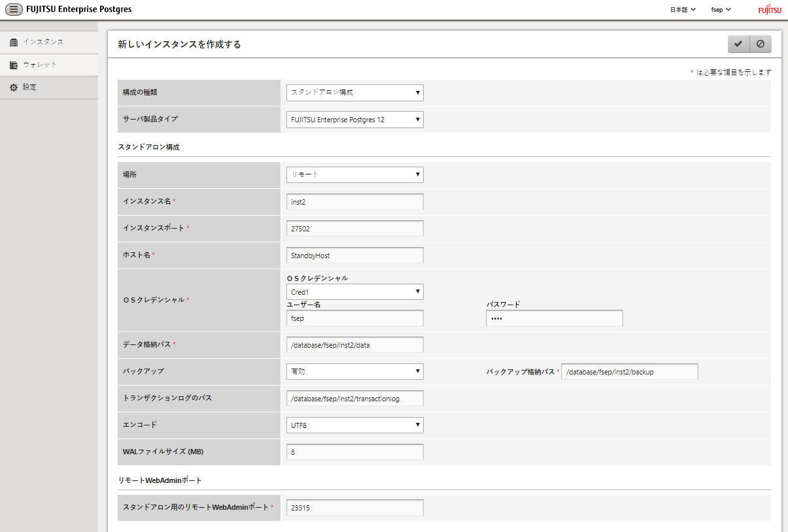Click the FUJITSU logo
The width and height of the screenshot is (788, 532).
pos(770,10)
